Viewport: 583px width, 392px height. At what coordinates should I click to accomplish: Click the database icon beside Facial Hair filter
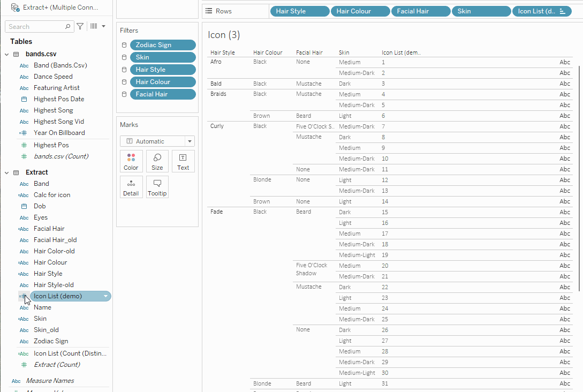click(x=124, y=94)
